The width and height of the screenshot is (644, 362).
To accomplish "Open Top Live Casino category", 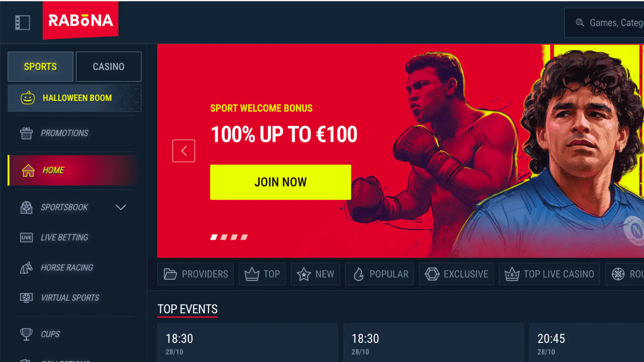I will coord(549,274).
